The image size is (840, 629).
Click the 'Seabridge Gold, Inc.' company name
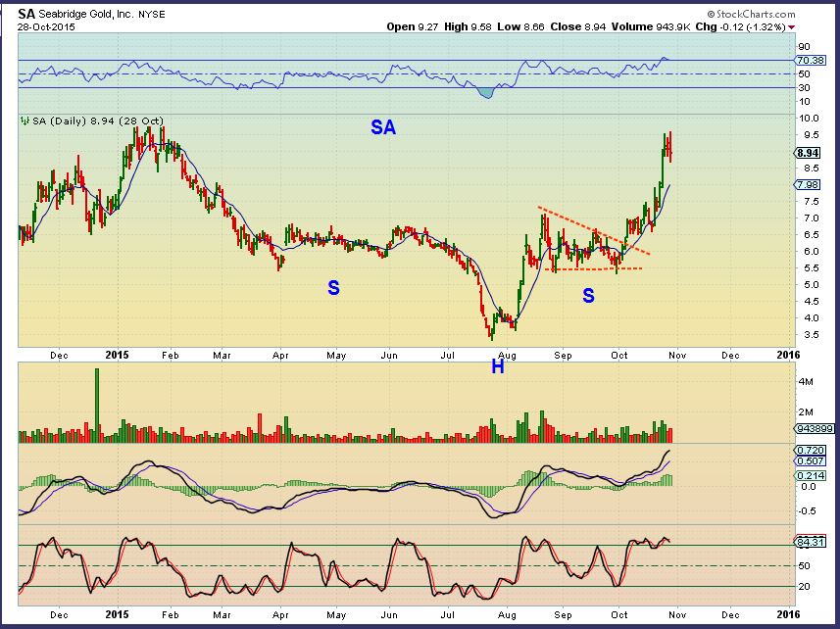pos(85,15)
